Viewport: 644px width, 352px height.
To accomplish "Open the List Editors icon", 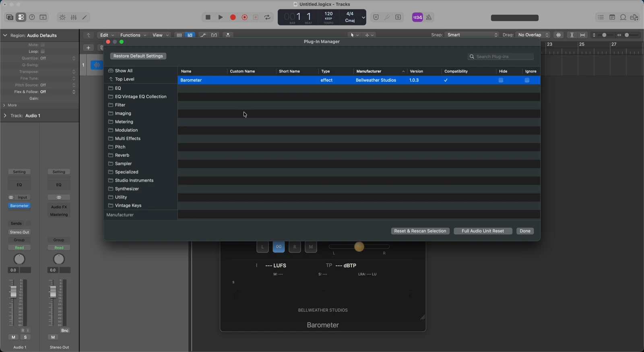I will click(x=601, y=17).
